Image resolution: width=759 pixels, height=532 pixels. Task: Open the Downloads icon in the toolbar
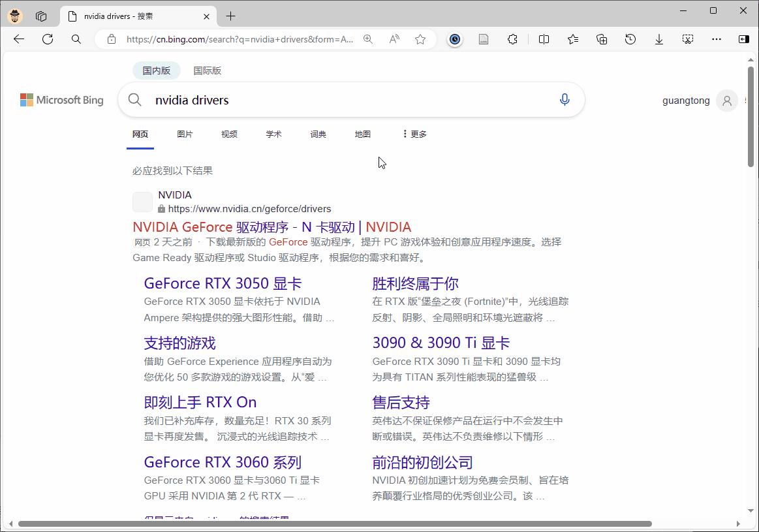pyautogui.click(x=658, y=39)
